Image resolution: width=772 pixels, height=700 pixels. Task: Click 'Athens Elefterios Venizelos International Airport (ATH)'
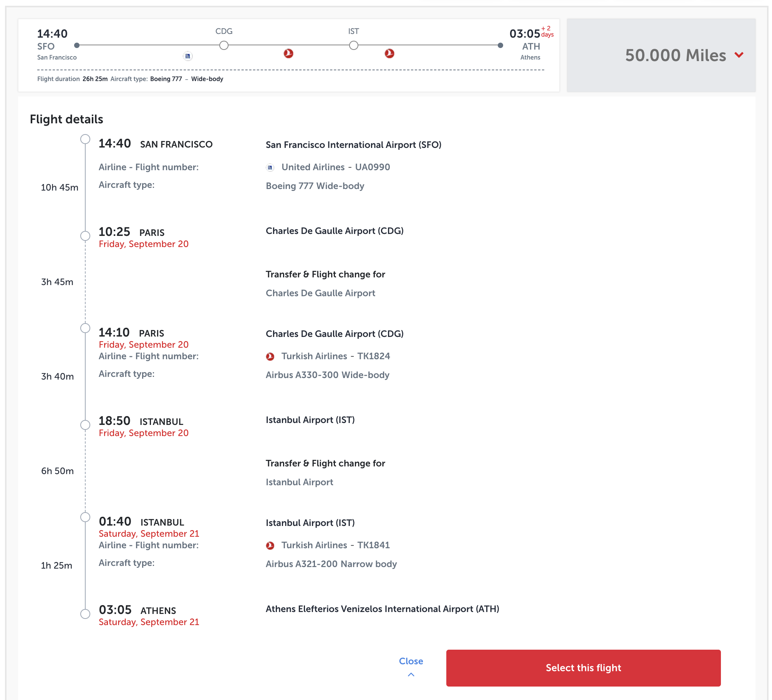pos(383,609)
